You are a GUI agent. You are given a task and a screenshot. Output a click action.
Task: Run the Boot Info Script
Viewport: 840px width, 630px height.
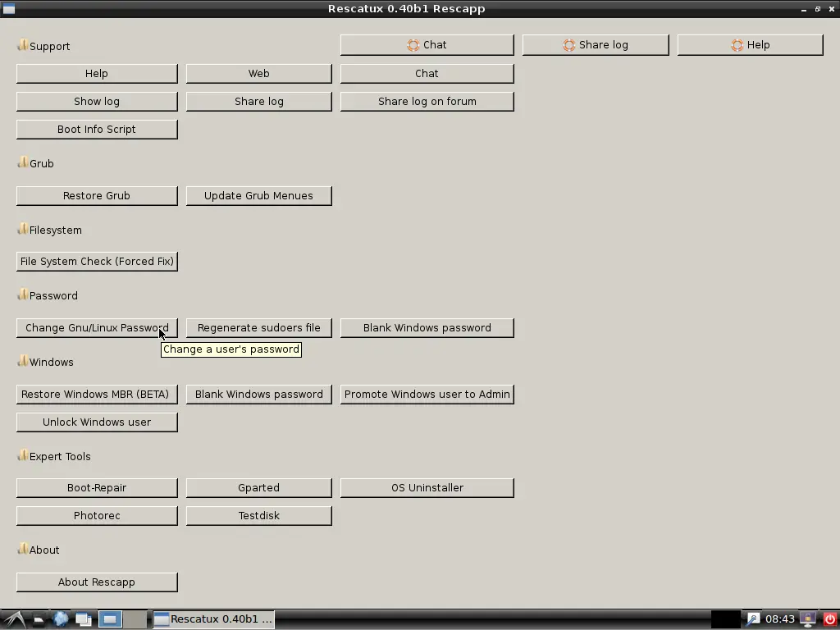click(x=97, y=129)
